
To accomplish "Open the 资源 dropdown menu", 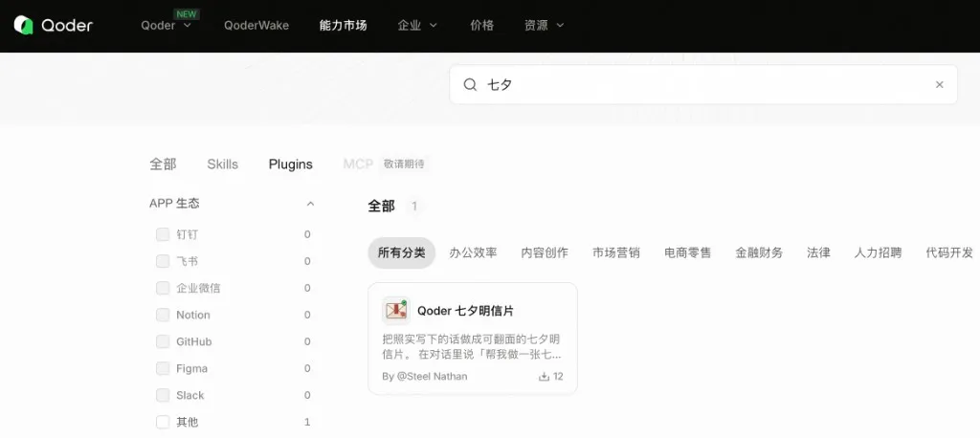I will click(x=545, y=26).
